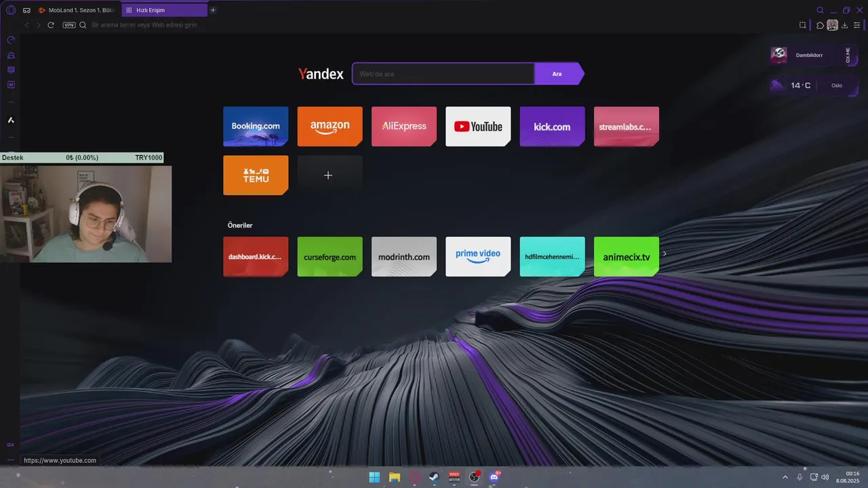Open the Opera GX taskbar icon

pos(414,477)
